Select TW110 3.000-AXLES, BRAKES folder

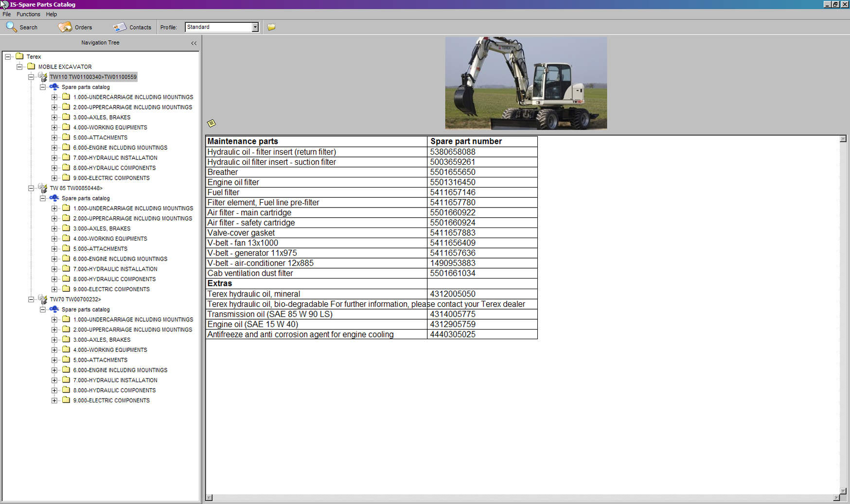(101, 117)
